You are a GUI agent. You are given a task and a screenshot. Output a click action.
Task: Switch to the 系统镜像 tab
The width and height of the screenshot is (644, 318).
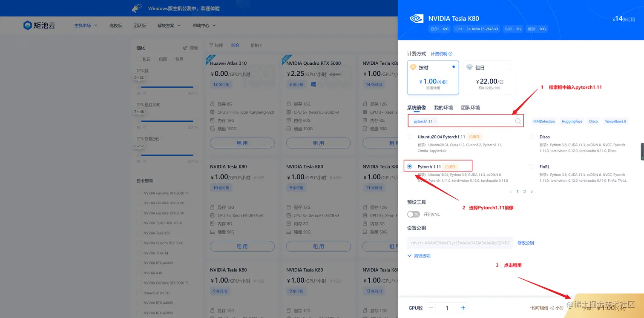[x=417, y=108]
